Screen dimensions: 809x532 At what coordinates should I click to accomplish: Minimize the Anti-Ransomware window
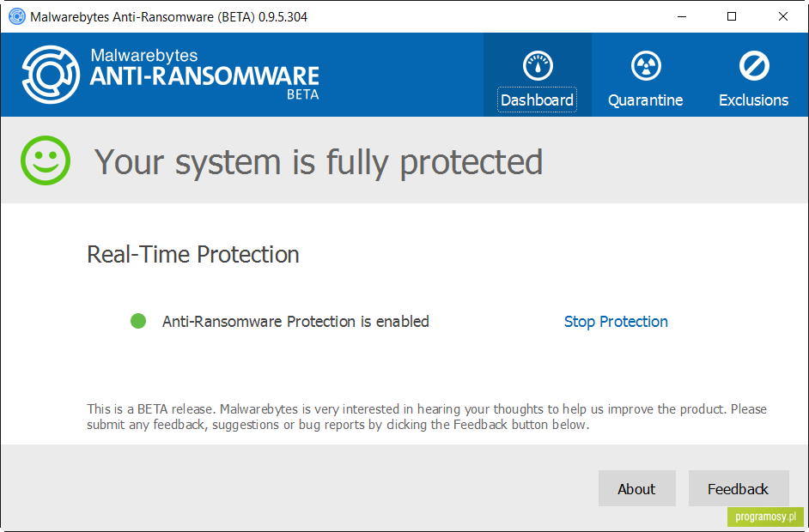(682, 16)
